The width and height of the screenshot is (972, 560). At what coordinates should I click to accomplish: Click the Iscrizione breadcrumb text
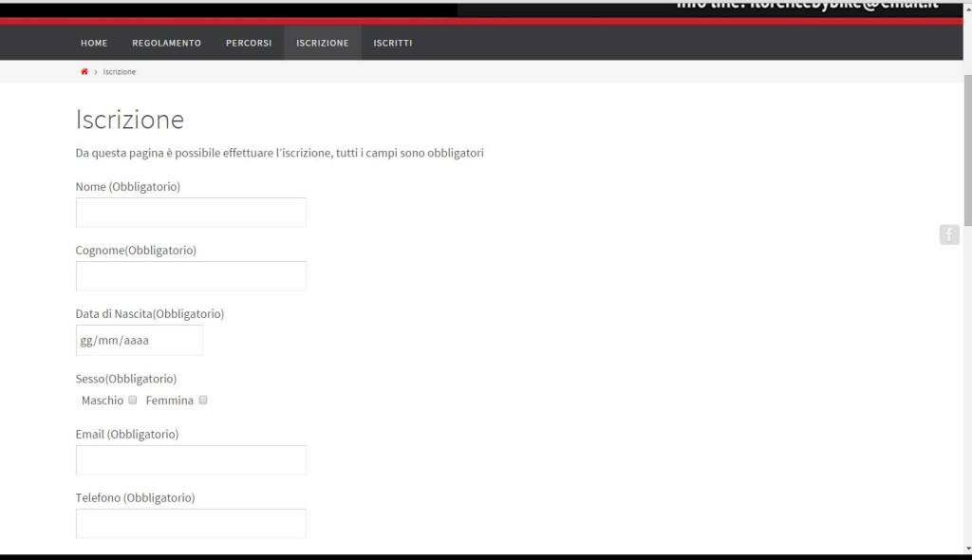pos(119,72)
